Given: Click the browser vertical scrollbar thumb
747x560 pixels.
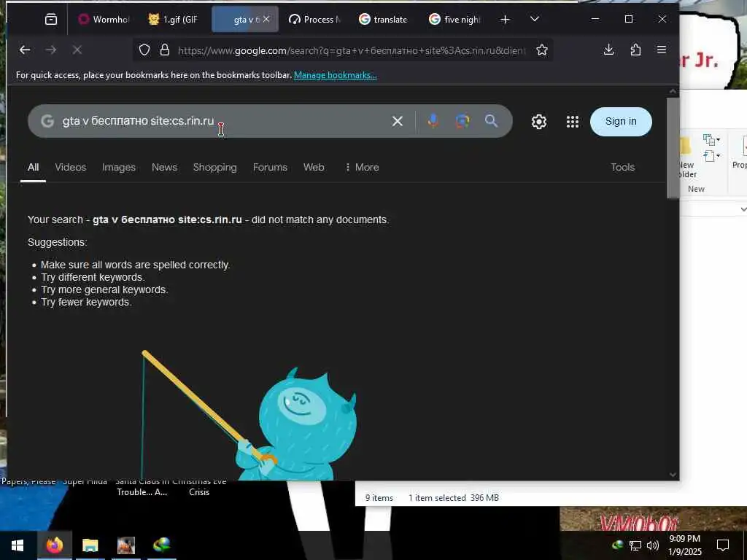Looking at the screenshot, I should tap(673, 147).
